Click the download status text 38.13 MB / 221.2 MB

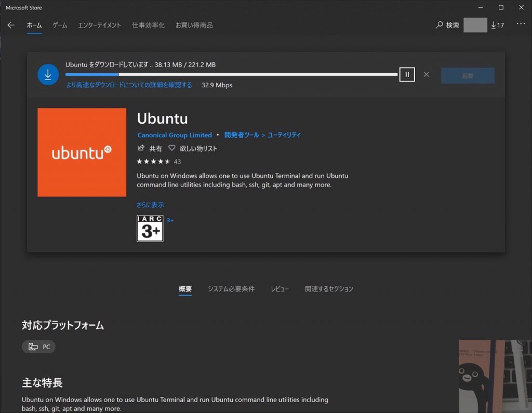pyautogui.click(x=185, y=65)
